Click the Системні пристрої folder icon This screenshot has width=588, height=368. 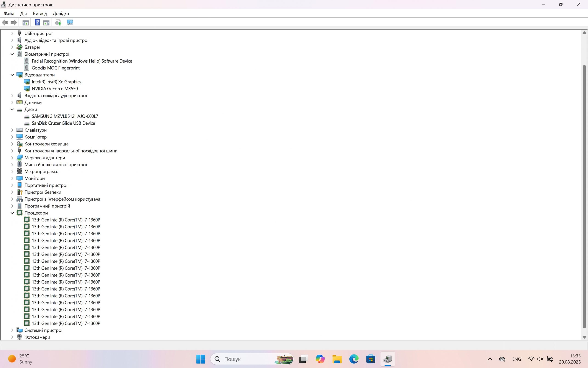[x=20, y=330]
